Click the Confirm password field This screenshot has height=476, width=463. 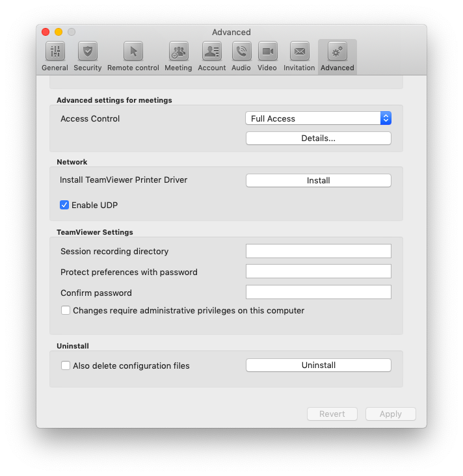(318, 293)
